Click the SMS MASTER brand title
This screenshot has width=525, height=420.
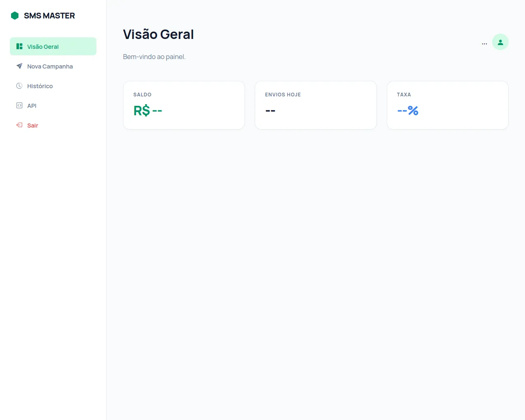(49, 16)
